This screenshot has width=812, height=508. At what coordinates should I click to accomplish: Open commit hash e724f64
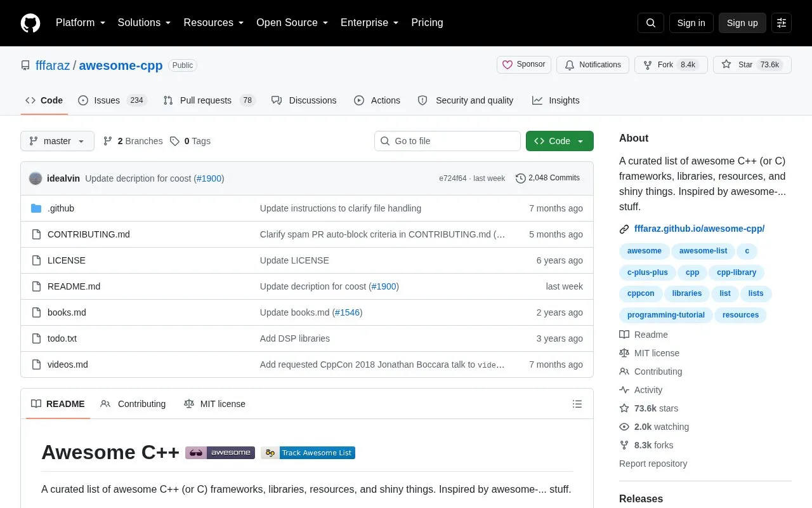click(452, 178)
